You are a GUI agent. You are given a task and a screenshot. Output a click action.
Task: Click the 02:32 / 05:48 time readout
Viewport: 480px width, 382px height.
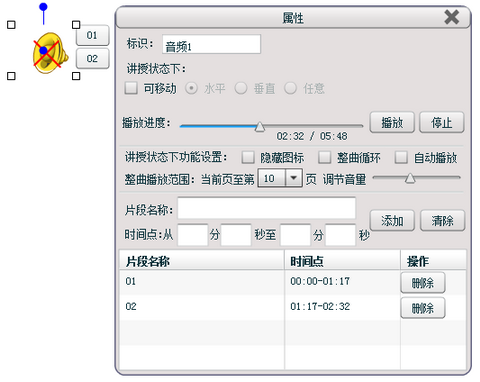click(312, 136)
